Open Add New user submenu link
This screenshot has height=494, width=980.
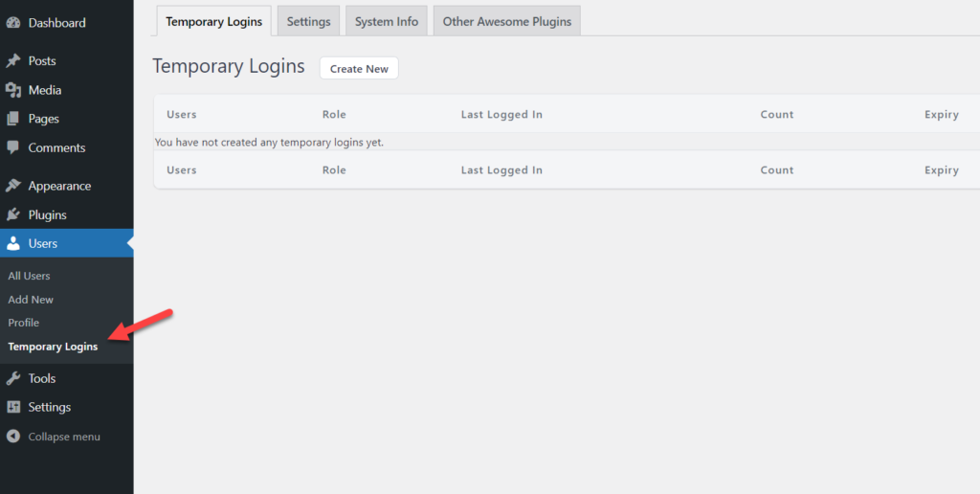tap(31, 300)
